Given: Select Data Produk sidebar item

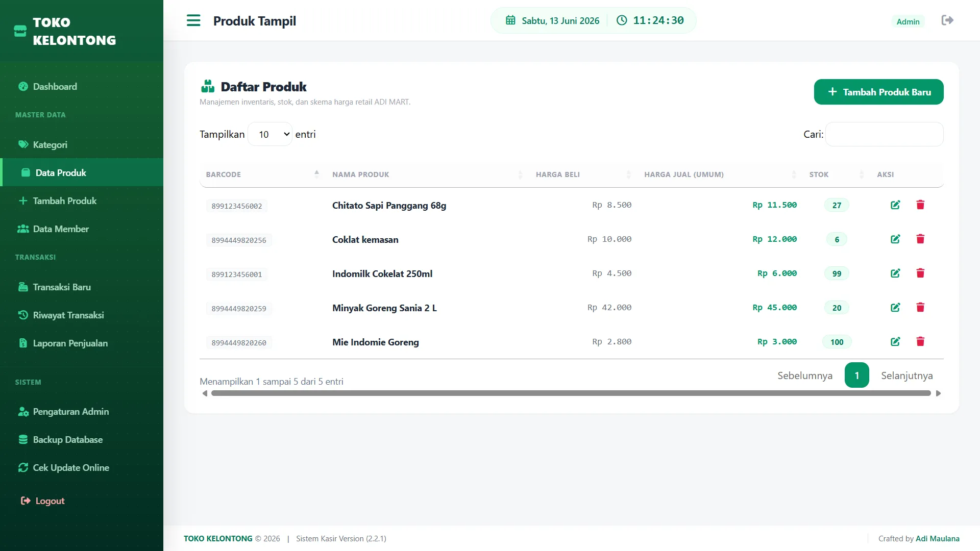Looking at the screenshot, I should 82,172.
